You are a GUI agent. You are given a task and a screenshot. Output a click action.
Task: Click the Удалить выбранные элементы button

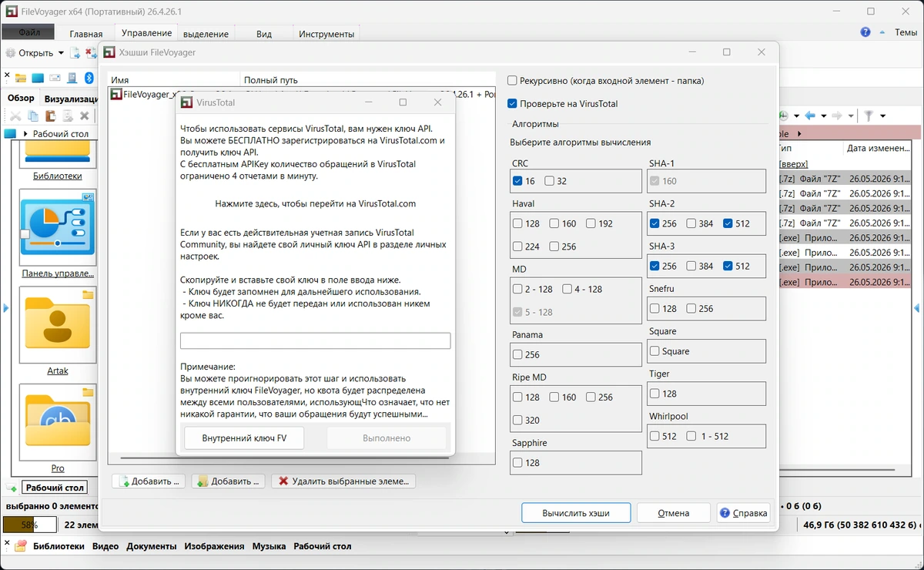(343, 481)
